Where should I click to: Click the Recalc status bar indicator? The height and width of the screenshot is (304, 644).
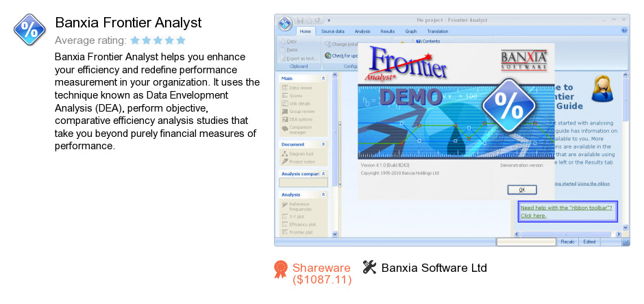click(x=567, y=242)
